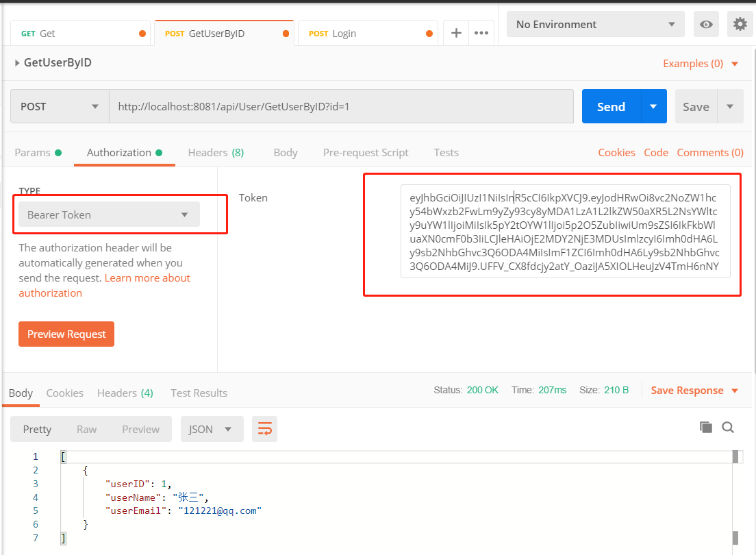Click the blue Send button
This screenshot has height=555, width=756.
[612, 106]
